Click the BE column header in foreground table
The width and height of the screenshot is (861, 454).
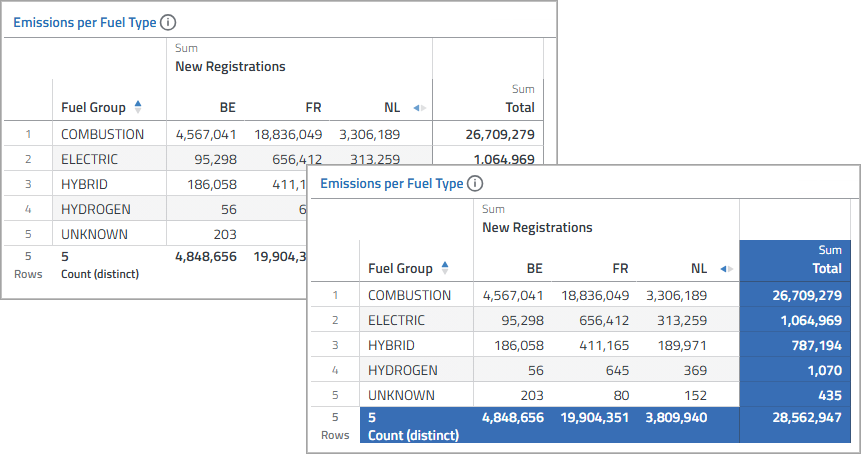pyautogui.click(x=535, y=269)
